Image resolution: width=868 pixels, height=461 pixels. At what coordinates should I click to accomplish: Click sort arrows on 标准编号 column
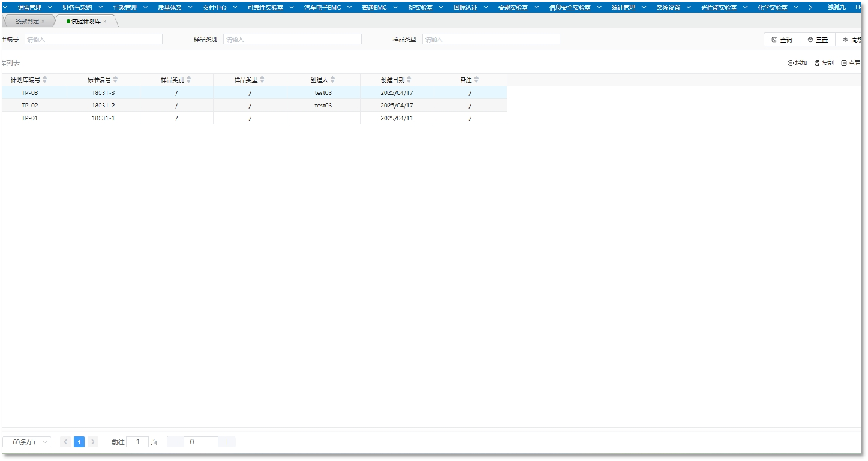(115, 80)
